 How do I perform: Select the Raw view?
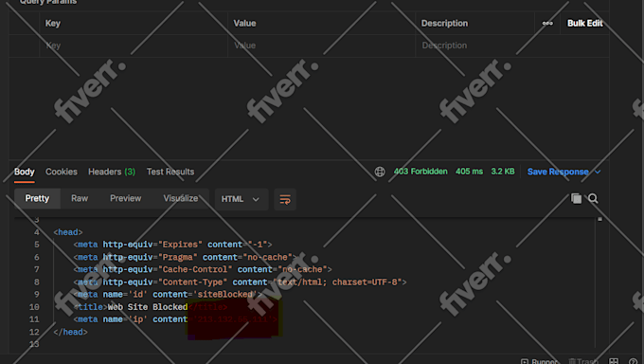point(80,199)
